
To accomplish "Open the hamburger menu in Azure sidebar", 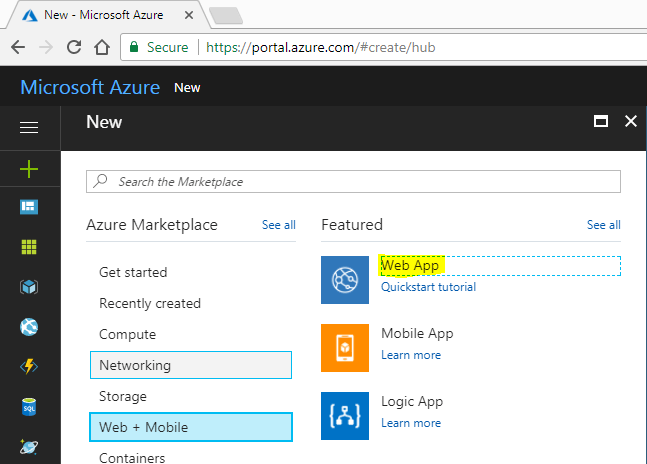I will point(29,127).
